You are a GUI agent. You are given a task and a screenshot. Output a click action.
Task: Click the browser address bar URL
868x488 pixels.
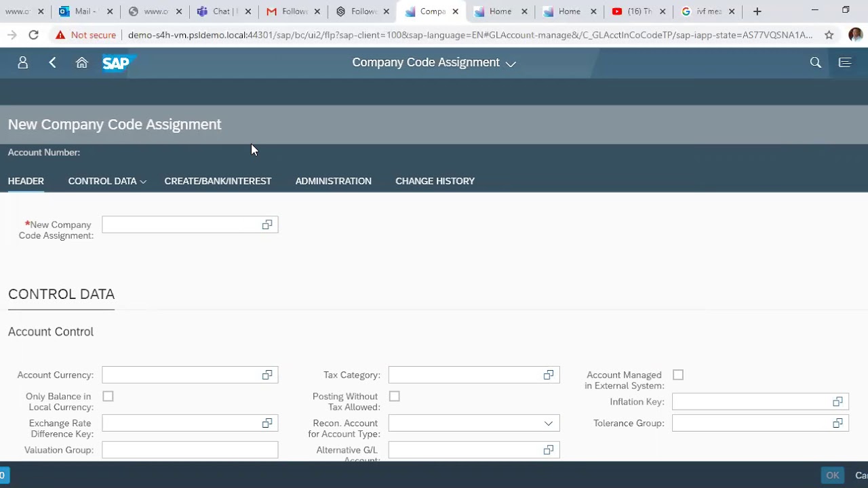[470, 35]
